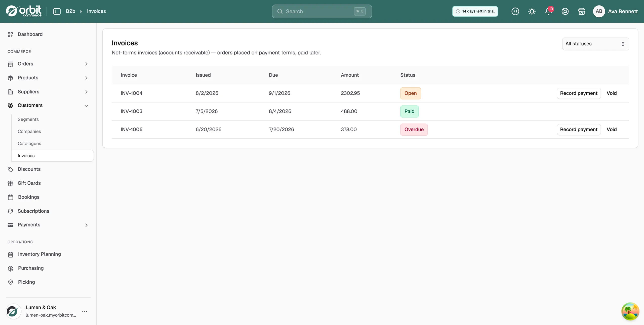Open the Catalogues submenu item

tap(29, 144)
